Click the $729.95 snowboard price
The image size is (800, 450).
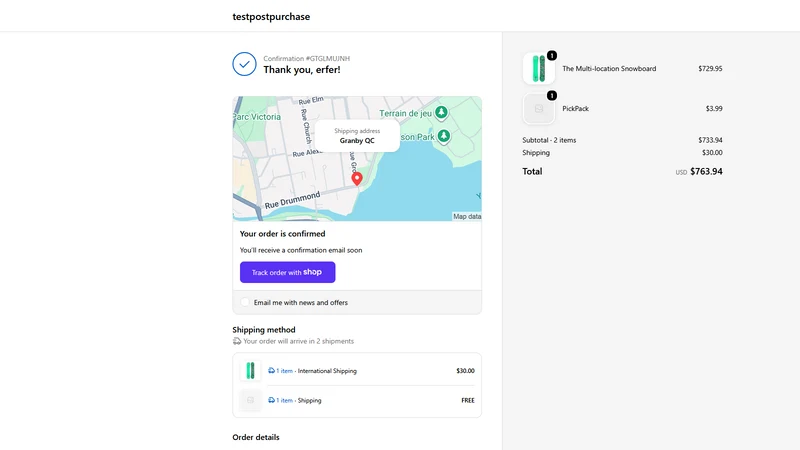710,68
